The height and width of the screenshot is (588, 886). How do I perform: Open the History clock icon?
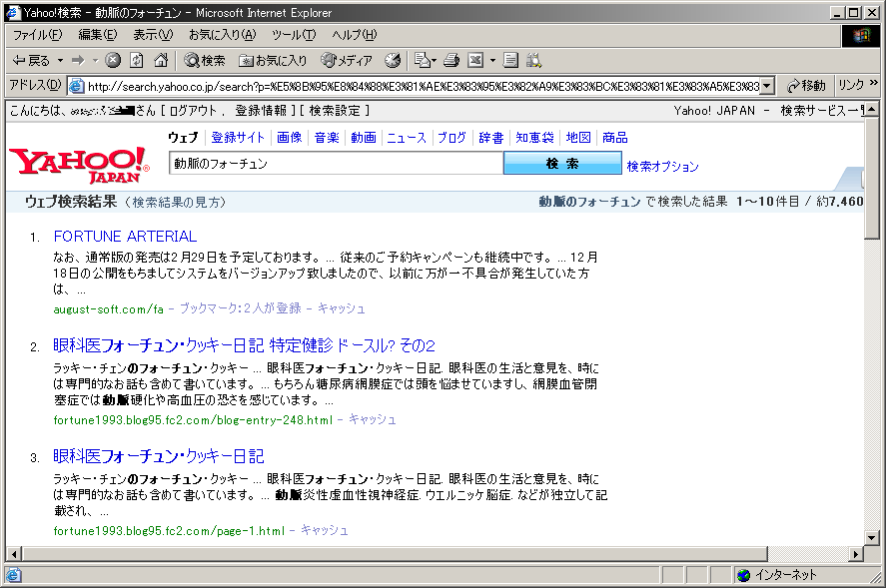click(x=393, y=60)
